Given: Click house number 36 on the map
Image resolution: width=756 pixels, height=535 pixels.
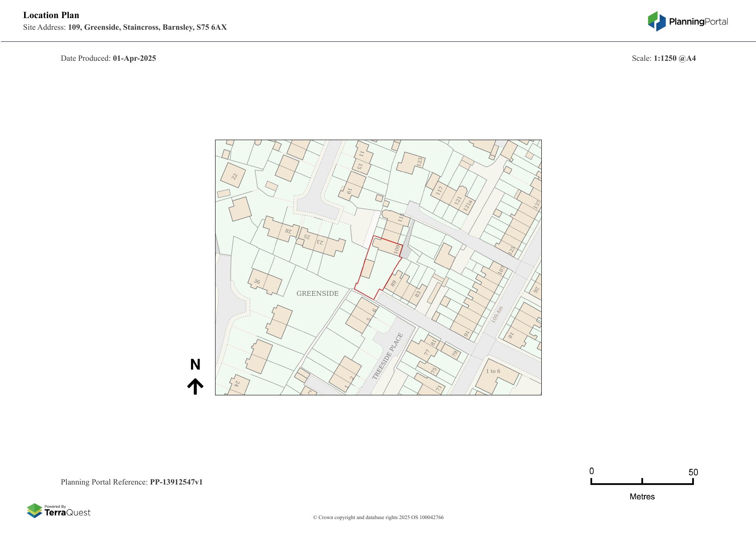Looking at the screenshot, I should 257,282.
